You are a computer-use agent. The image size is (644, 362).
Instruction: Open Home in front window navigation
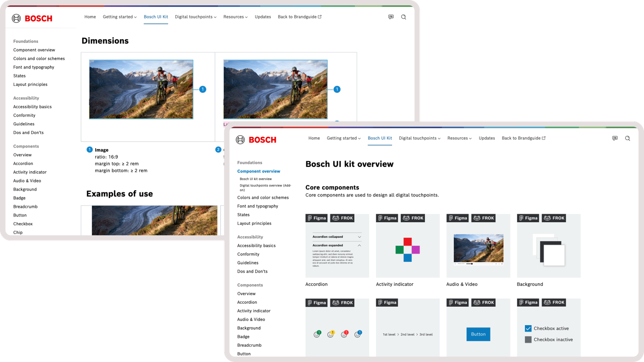tap(314, 138)
